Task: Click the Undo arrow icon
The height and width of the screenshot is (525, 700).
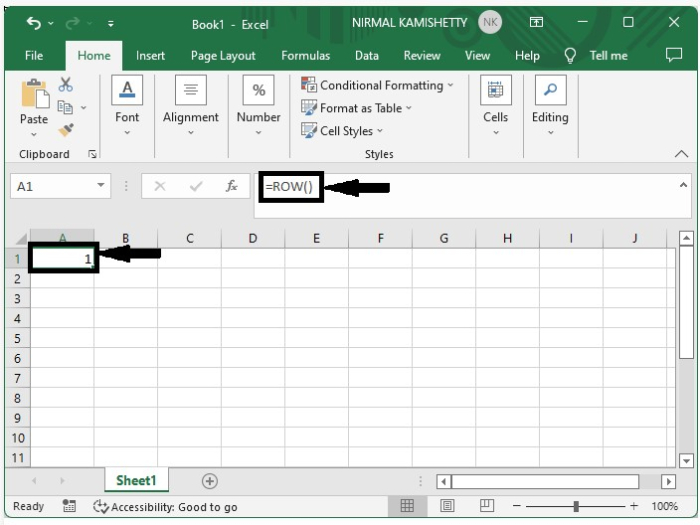Action: coord(34,23)
